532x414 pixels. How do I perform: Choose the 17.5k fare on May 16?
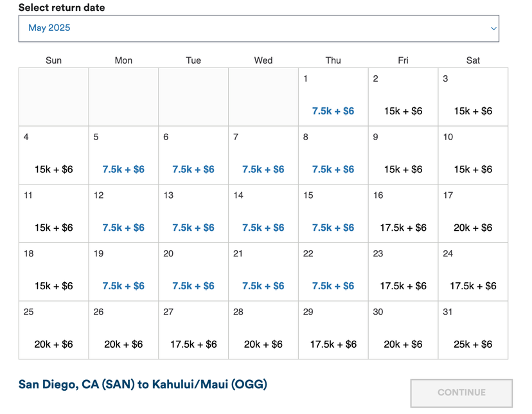point(403,213)
